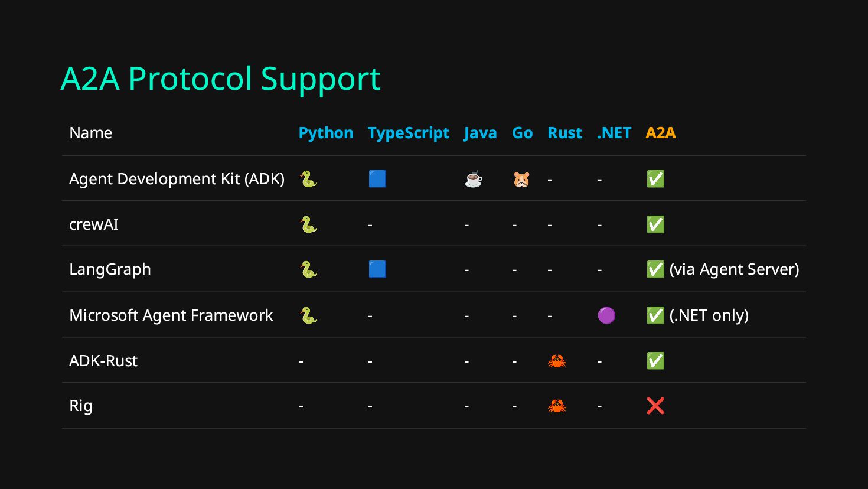
Task: Click the checkmark in Agent Development Kit row
Action: pyautogui.click(x=655, y=179)
